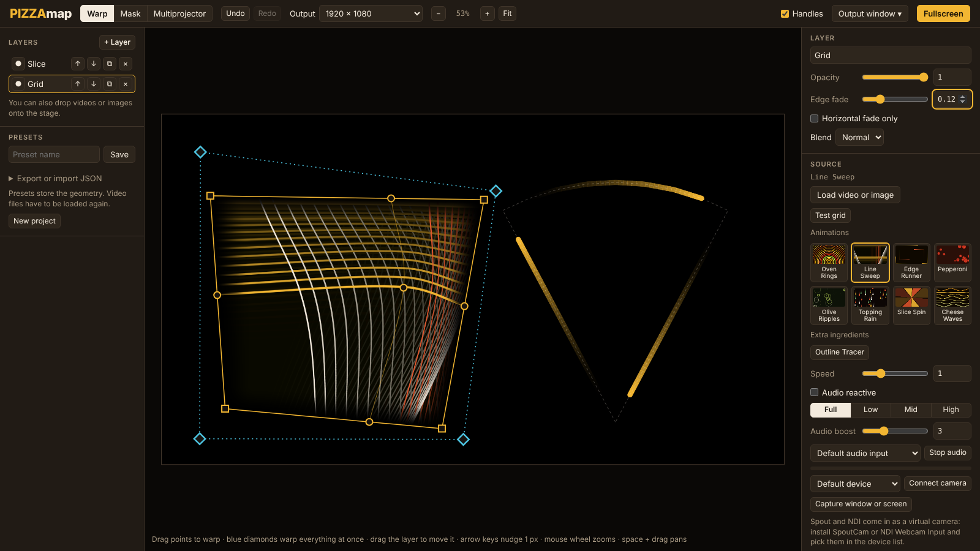Zoom in with the plus button
This screenshot has width=980, height=551.
tap(488, 13)
